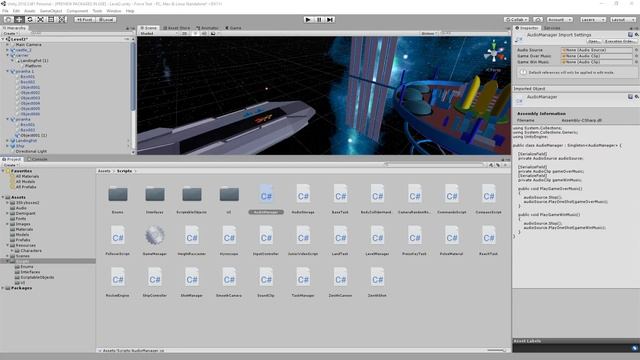Image resolution: width=640 pixels, height=360 pixels.
Task: Click the scene orientation gizmo
Action: coord(494,53)
